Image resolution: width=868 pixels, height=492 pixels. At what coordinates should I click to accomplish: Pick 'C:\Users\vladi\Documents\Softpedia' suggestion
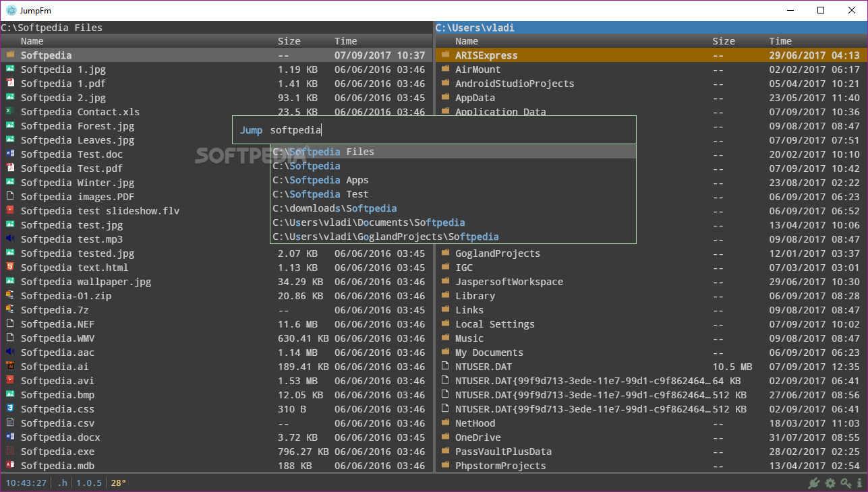point(453,222)
